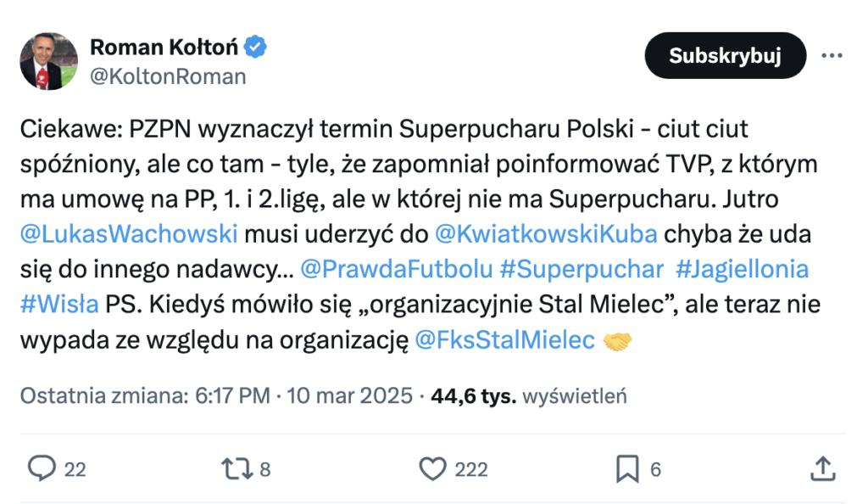
Task: Click the reply speech bubble icon
Action: click(42, 468)
